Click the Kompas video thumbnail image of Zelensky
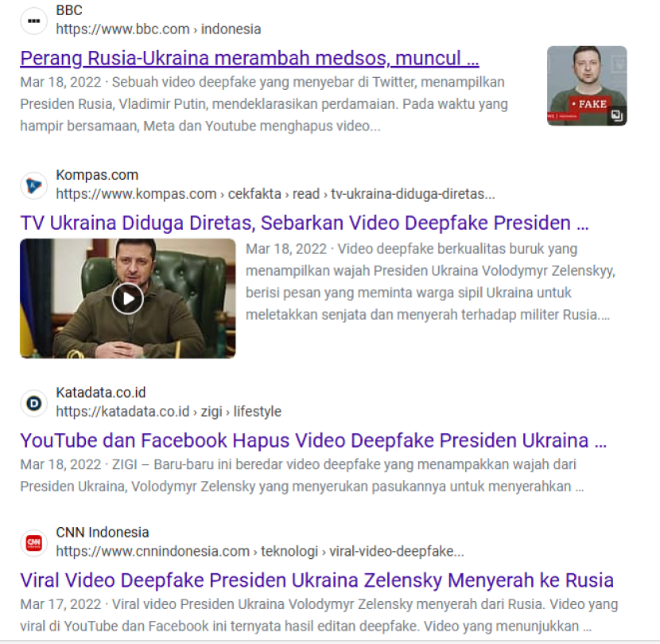This screenshot has width=660, height=644. click(x=127, y=298)
